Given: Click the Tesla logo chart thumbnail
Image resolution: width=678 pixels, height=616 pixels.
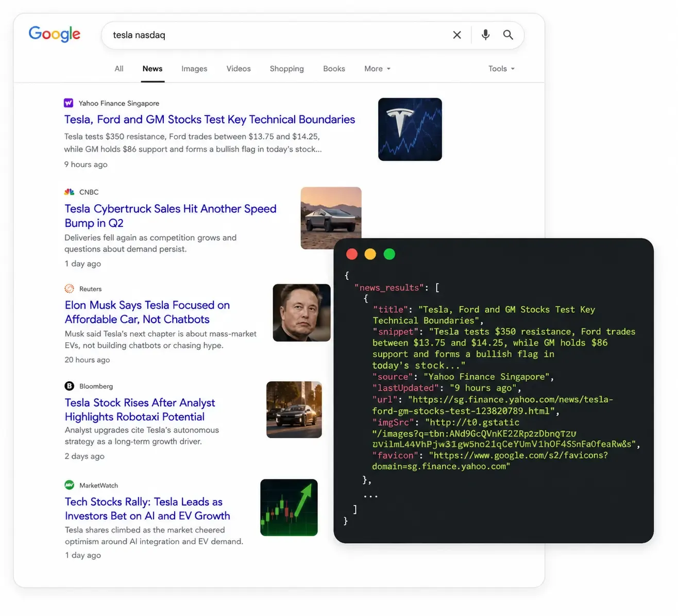Looking at the screenshot, I should pos(410,129).
